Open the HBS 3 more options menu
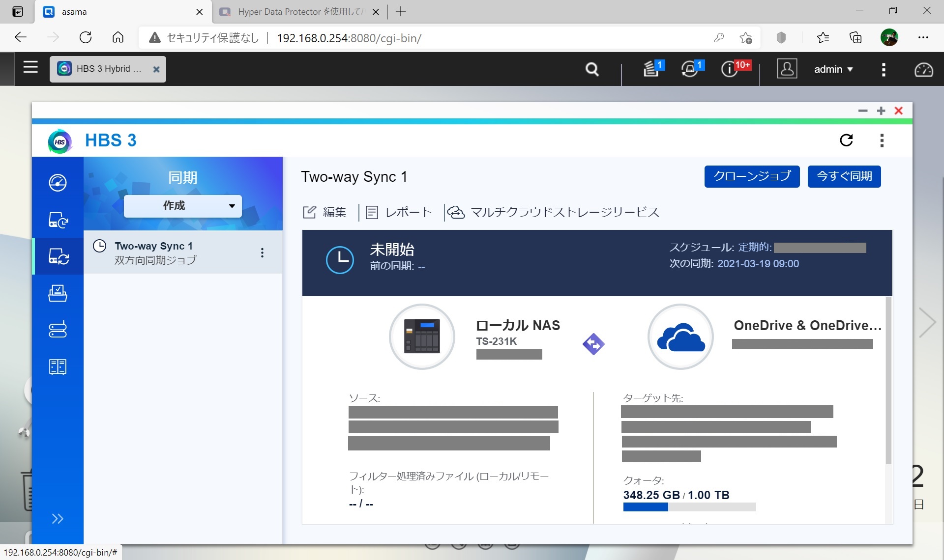Viewport: 944px width, 560px height. point(882,140)
